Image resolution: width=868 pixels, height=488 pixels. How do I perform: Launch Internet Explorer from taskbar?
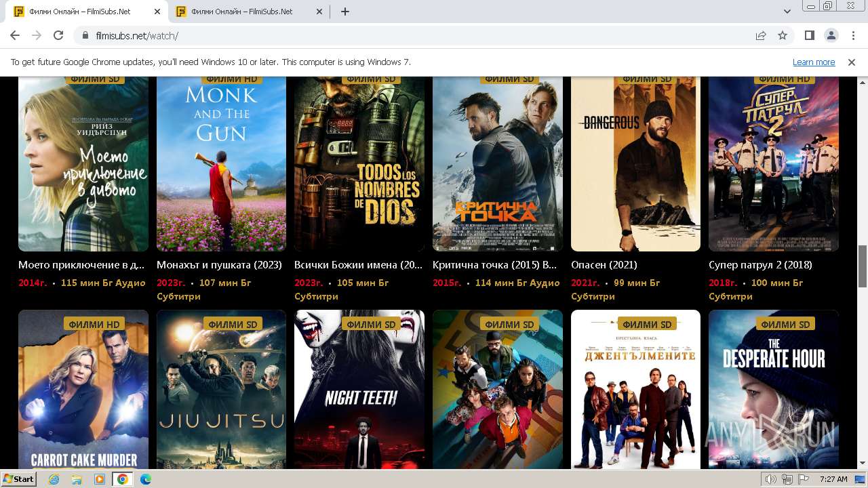point(54,479)
